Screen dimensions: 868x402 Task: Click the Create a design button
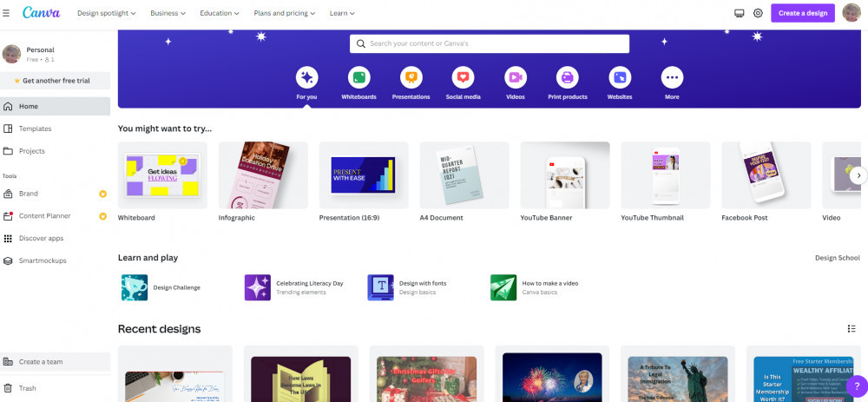pos(803,13)
